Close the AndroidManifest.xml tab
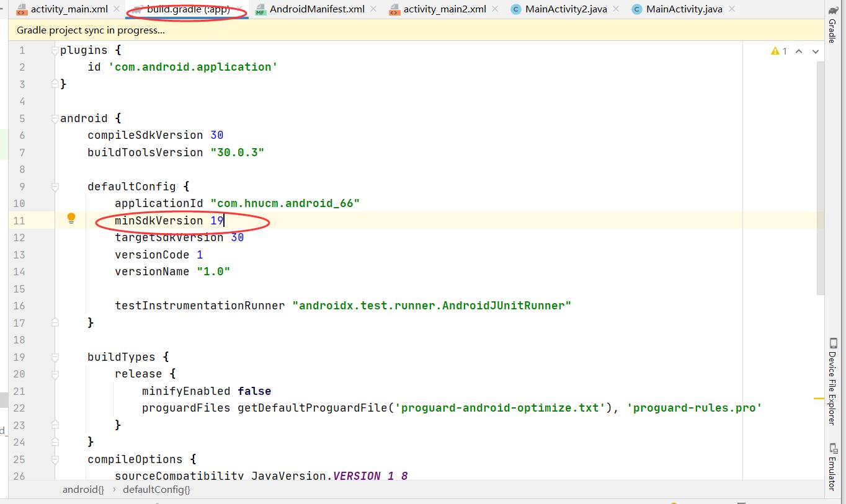 372,9
